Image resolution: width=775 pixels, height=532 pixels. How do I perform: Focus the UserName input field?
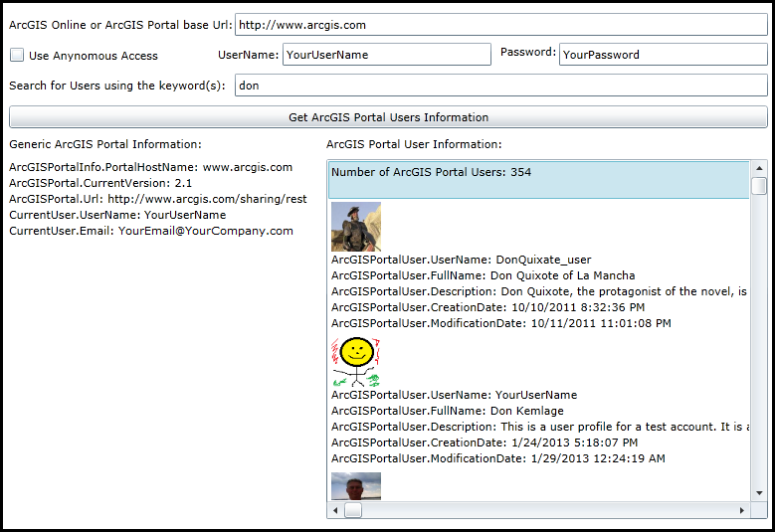387,55
